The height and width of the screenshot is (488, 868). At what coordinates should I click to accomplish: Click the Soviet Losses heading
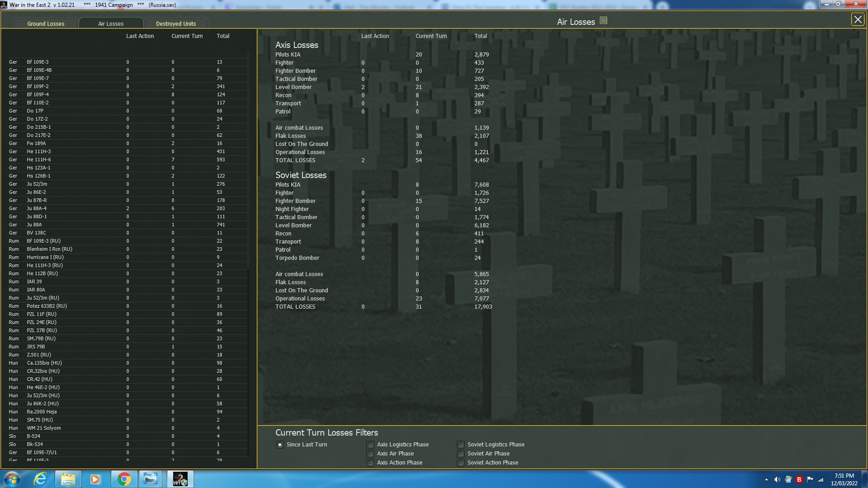[x=301, y=175]
